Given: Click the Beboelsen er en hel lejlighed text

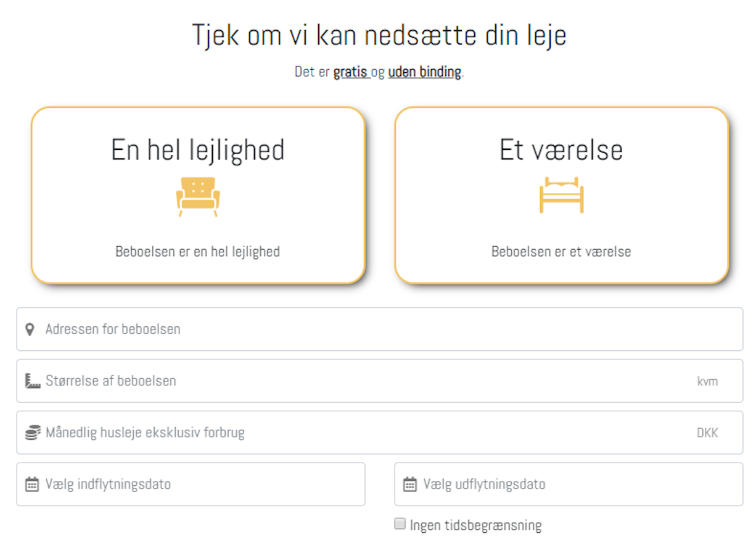Looking at the screenshot, I should (x=198, y=252).
